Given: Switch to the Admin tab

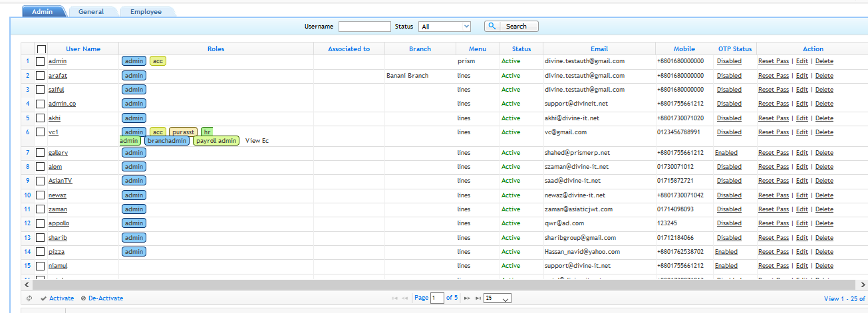Looking at the screenshot, I should click(43, 11).
